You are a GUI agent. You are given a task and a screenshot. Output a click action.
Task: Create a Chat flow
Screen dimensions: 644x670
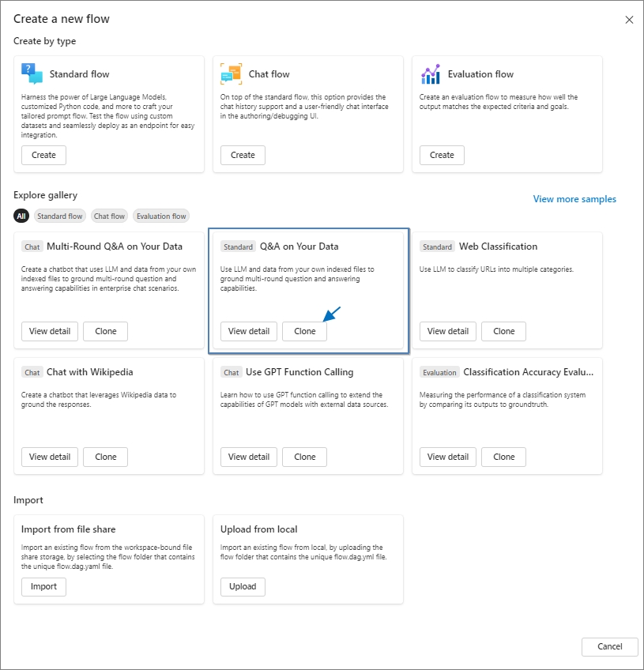pyautogui.click(x=243, y=155)
